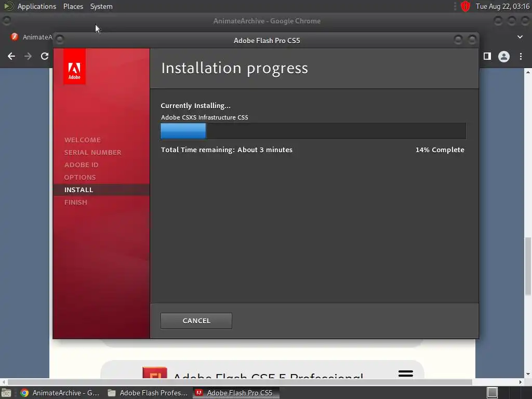Click the Flash favicon on Chrome tab
The width and height of the screenshot is (532, 399).
[x=14, y=37]
